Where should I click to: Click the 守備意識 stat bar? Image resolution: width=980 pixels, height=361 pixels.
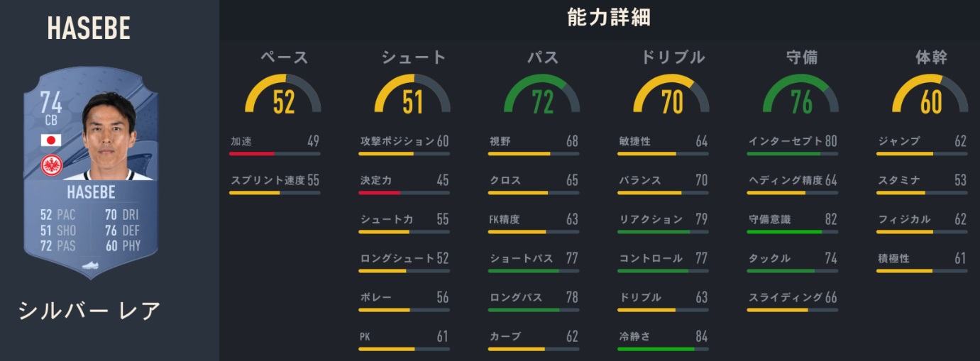coord(793,231)
